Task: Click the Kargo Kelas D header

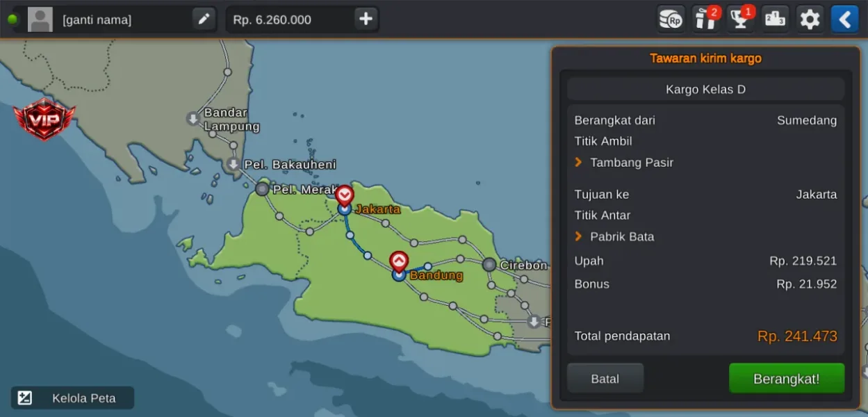Action: (x=705, y=90)
